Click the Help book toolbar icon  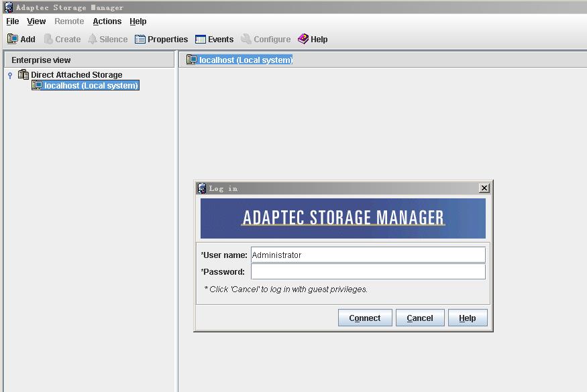[303, 39]
